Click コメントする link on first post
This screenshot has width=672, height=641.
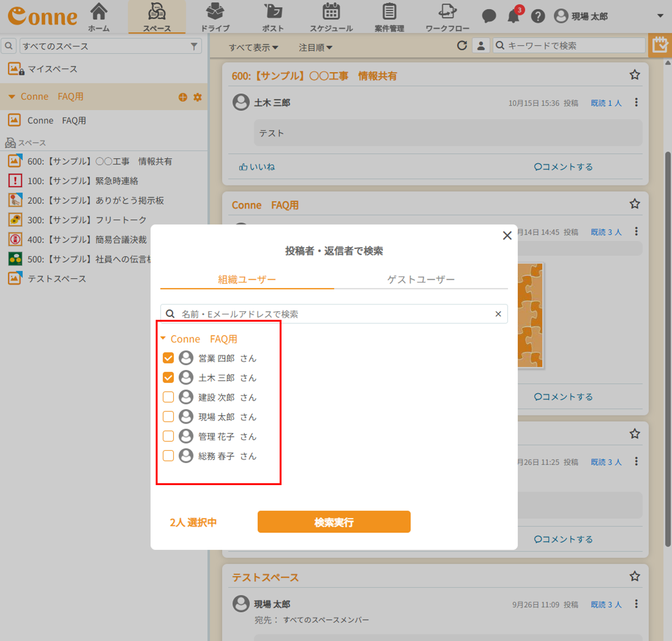pos(563,167)
